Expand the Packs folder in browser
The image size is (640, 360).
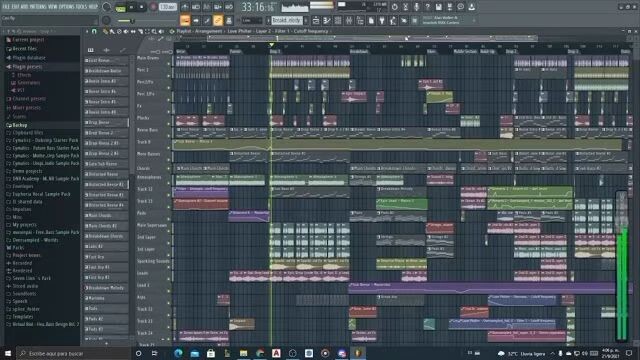18,248
